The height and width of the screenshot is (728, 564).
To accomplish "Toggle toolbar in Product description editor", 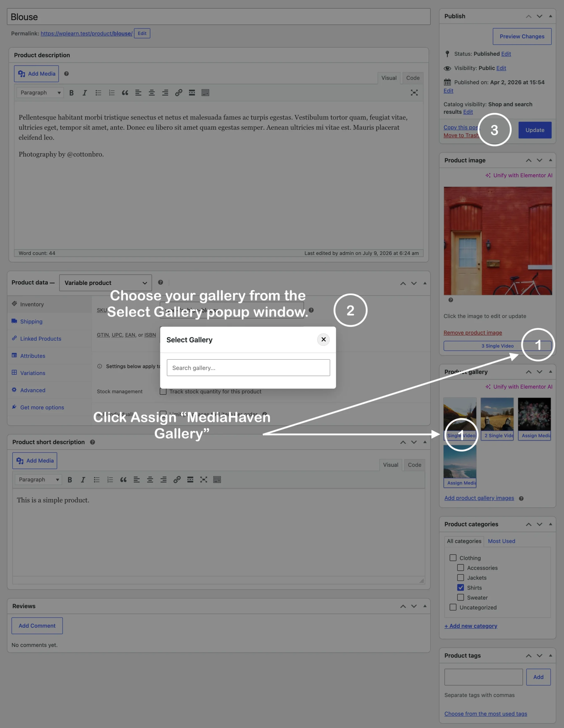I will (x=205, y=93).
